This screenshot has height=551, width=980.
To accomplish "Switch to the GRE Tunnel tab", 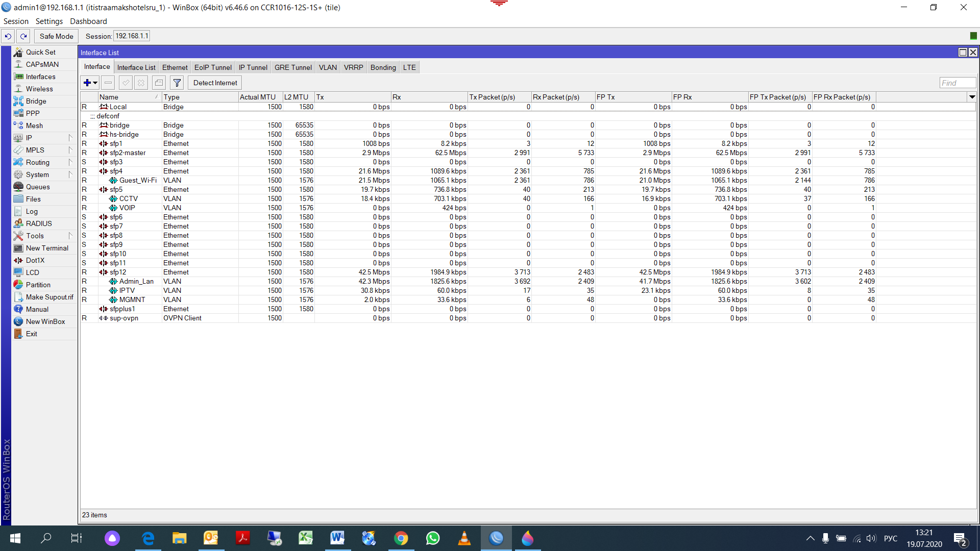I will click(x=293, y=67).
